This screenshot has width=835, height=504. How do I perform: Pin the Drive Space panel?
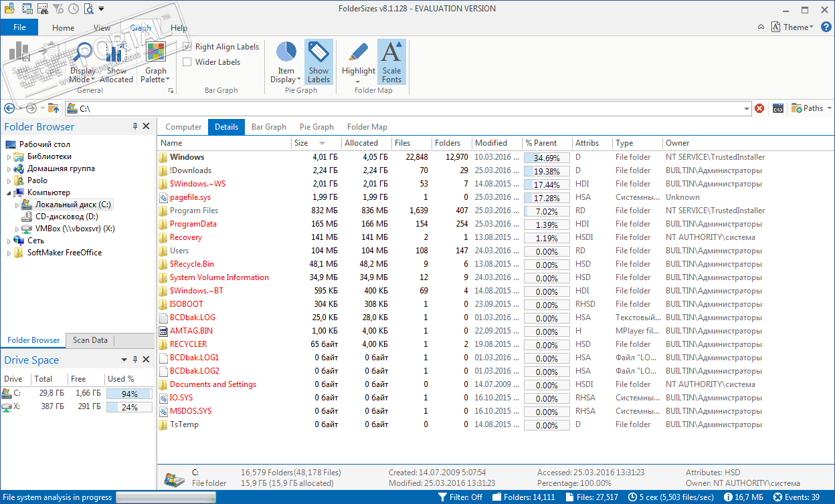[x=135, y=360]
